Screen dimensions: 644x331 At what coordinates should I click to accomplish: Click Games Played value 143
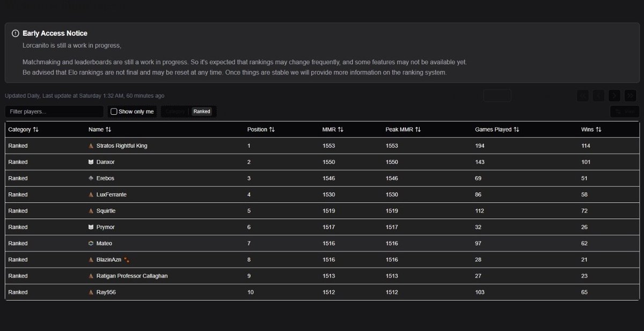[480, 162]
